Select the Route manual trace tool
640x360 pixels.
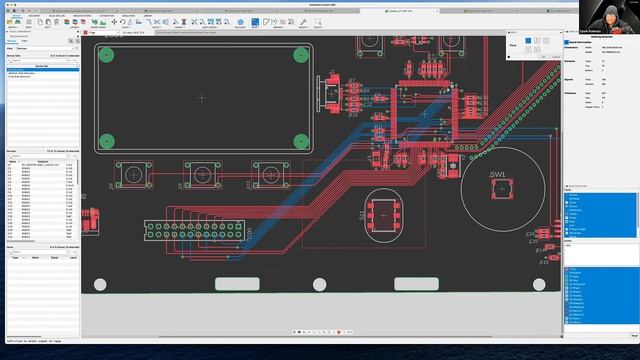click(x=149, y=22)
